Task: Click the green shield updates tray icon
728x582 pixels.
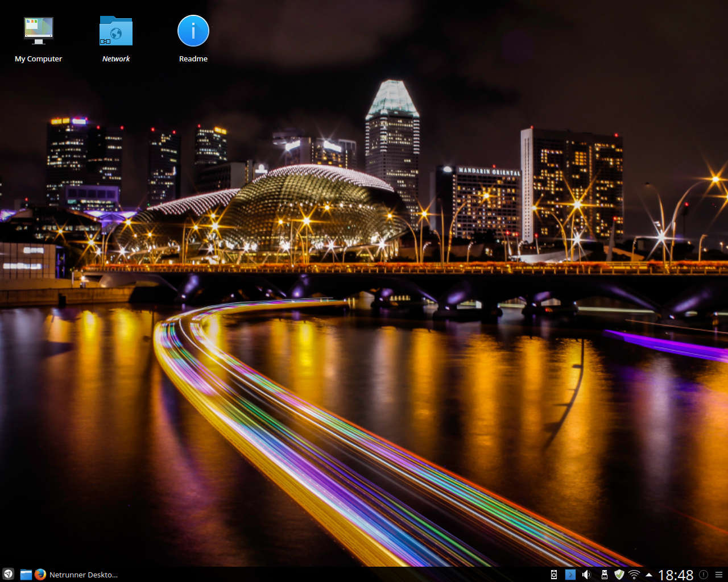Action: (619, 575)
